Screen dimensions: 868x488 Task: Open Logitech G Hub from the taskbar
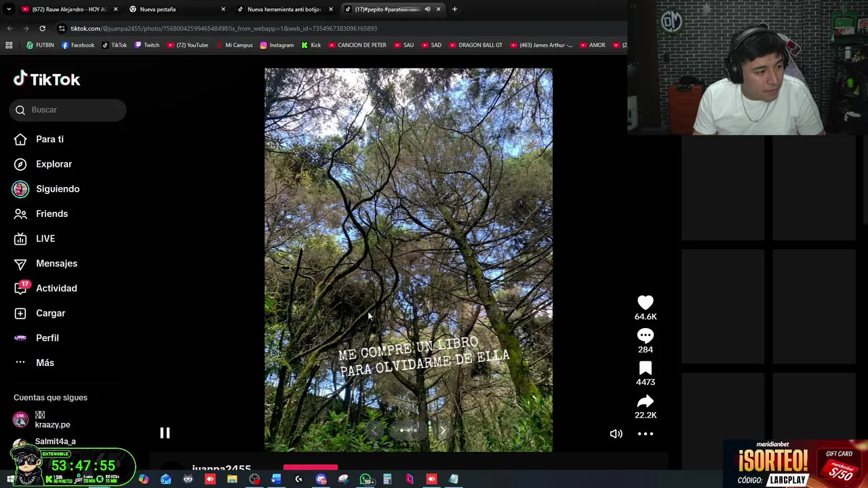pos(298,479)
